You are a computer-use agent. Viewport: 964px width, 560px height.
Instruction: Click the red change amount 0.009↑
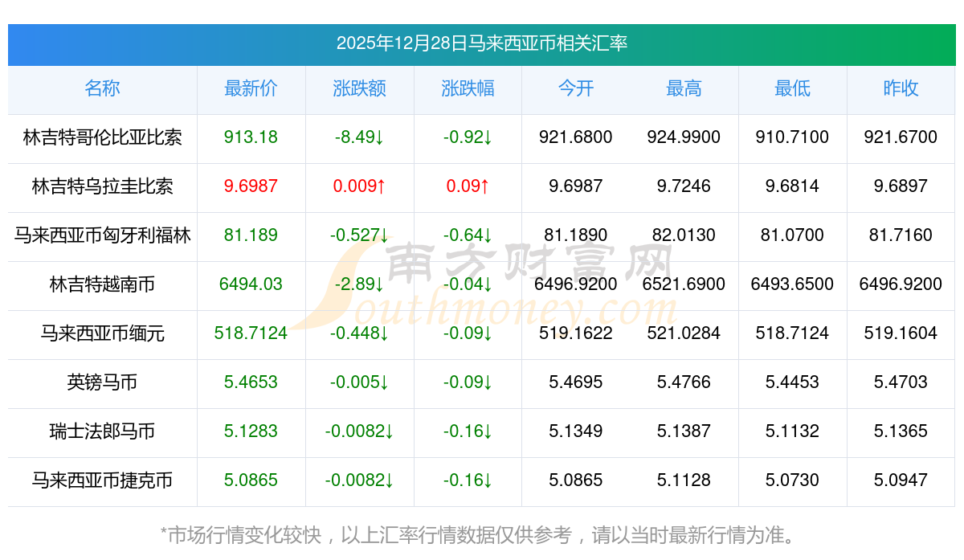[x=359, y=186]
